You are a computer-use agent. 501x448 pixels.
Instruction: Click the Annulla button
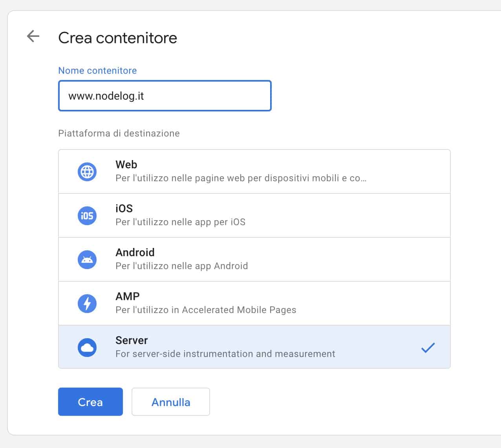pyautogui.click(x=170, y=402)
